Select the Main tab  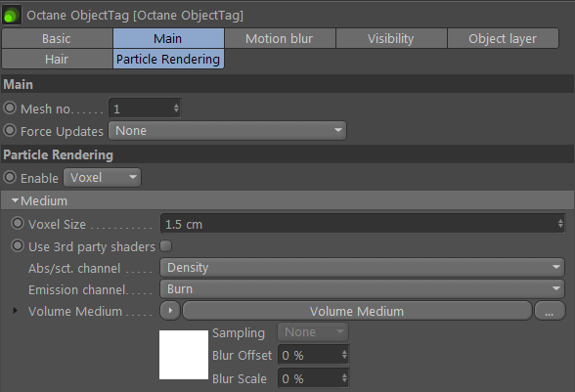(168, 38)
